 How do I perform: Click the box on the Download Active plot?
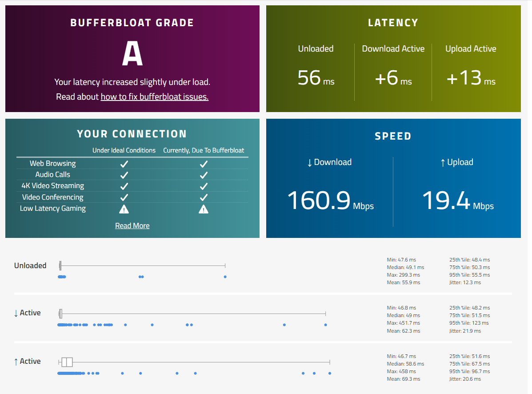point(61,314)
